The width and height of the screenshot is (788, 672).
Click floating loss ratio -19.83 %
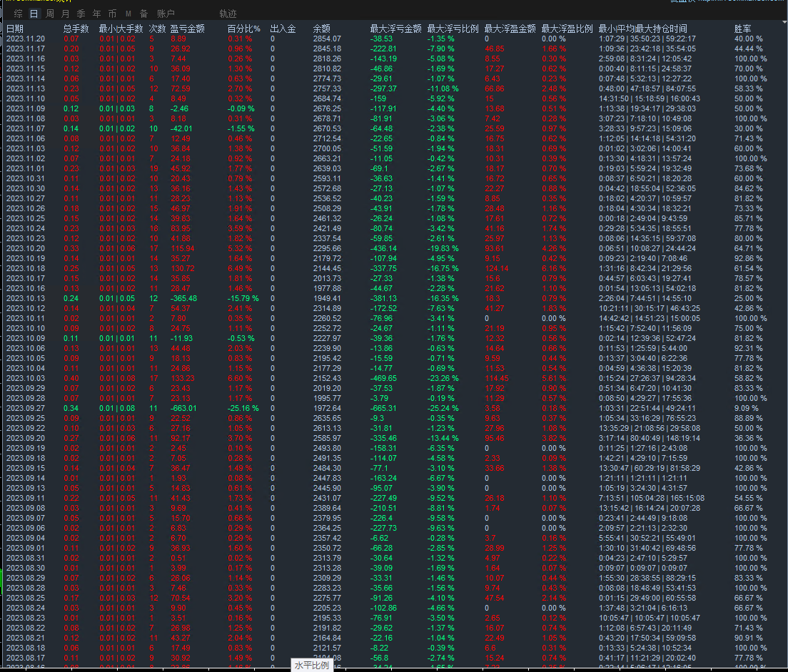pos(443,248)
